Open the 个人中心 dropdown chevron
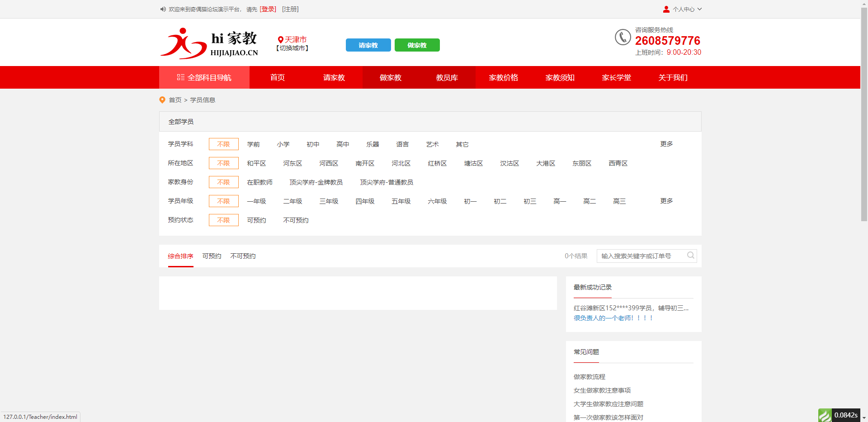Viewport: 868px width, 422px height. coord(699,9)
